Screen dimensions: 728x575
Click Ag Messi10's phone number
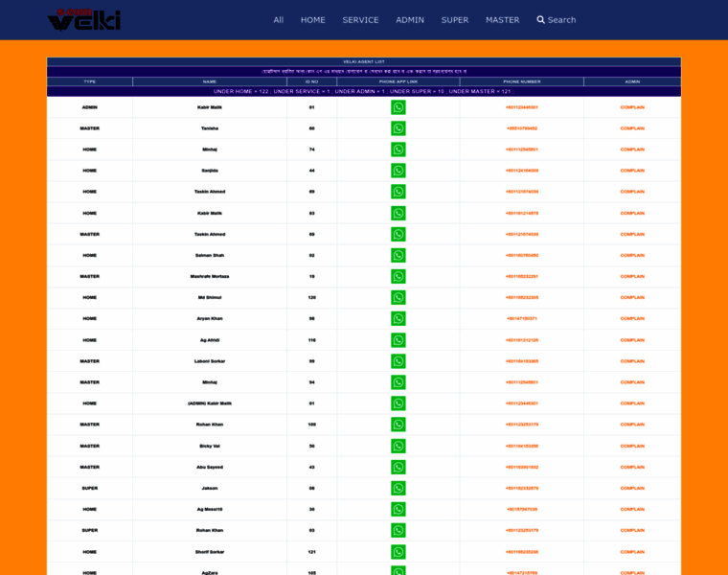pyautogui.click(x=522, y=509)
